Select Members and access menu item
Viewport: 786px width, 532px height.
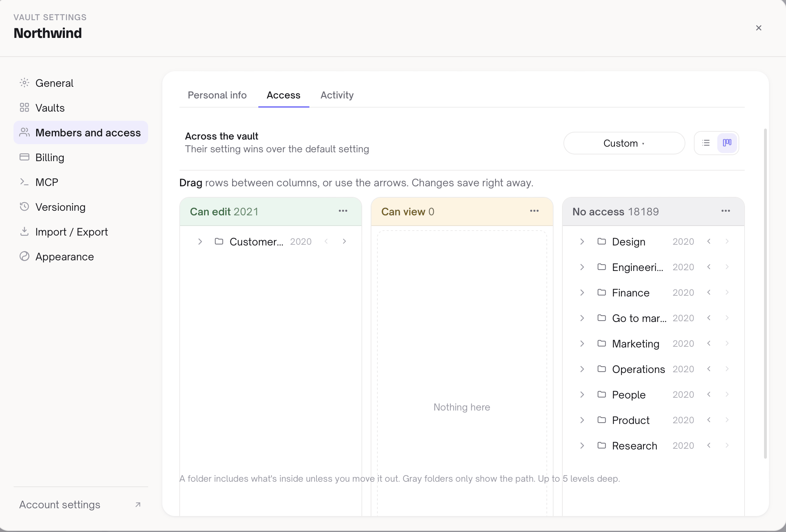coord(81,132)
